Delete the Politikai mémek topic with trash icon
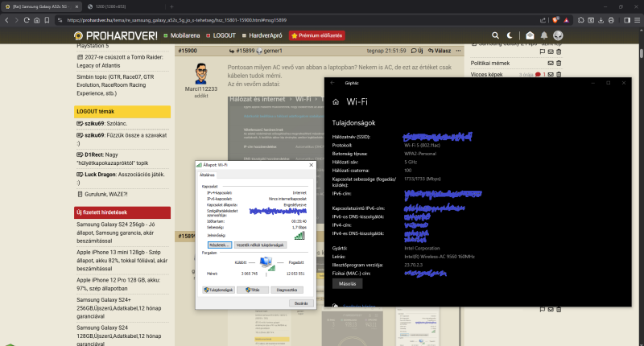Viewport: 644px width, 346px height. click(559, 64)
